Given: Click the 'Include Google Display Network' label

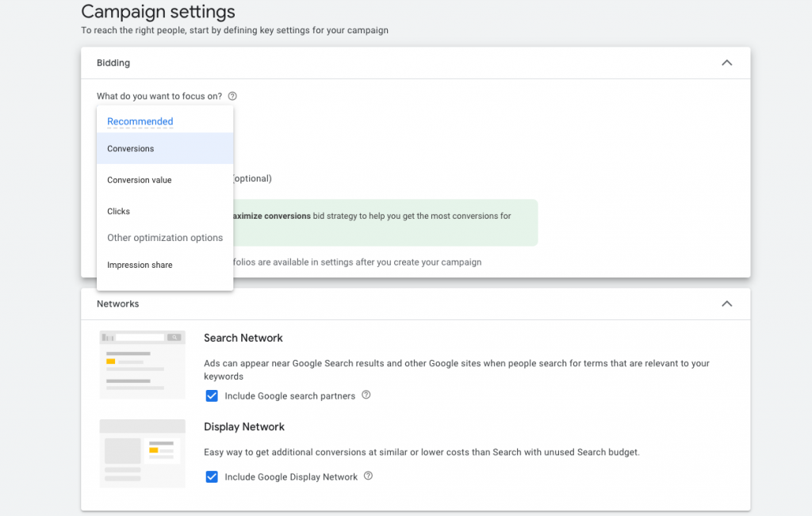Looking at the screenshot, I should point(291,476).
